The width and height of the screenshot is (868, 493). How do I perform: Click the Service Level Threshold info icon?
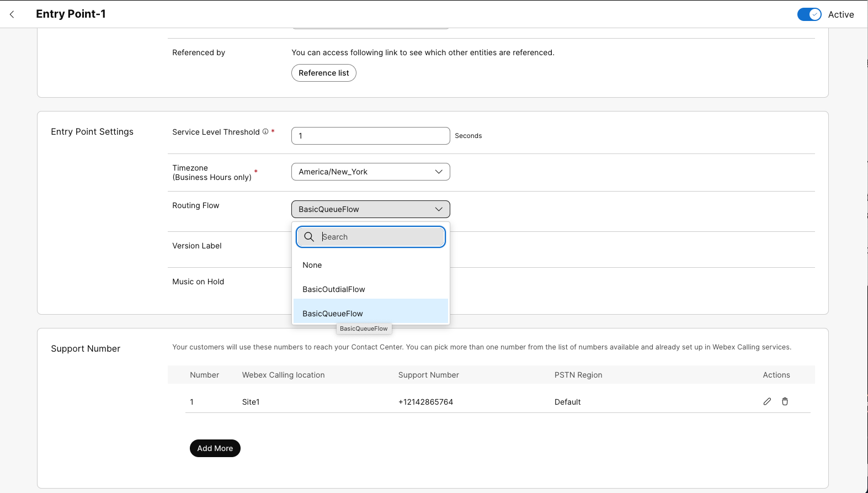[x=265, y=131]
